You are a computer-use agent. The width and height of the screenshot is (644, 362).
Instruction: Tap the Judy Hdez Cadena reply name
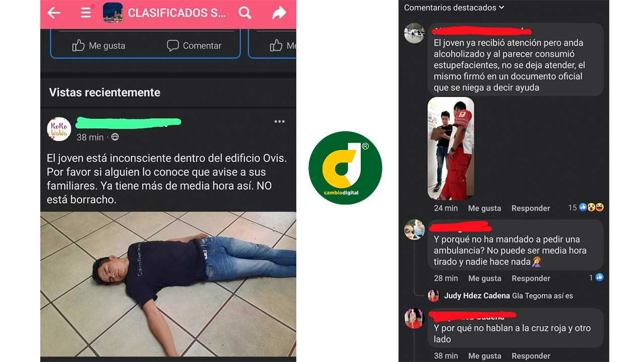click(476, 296)
